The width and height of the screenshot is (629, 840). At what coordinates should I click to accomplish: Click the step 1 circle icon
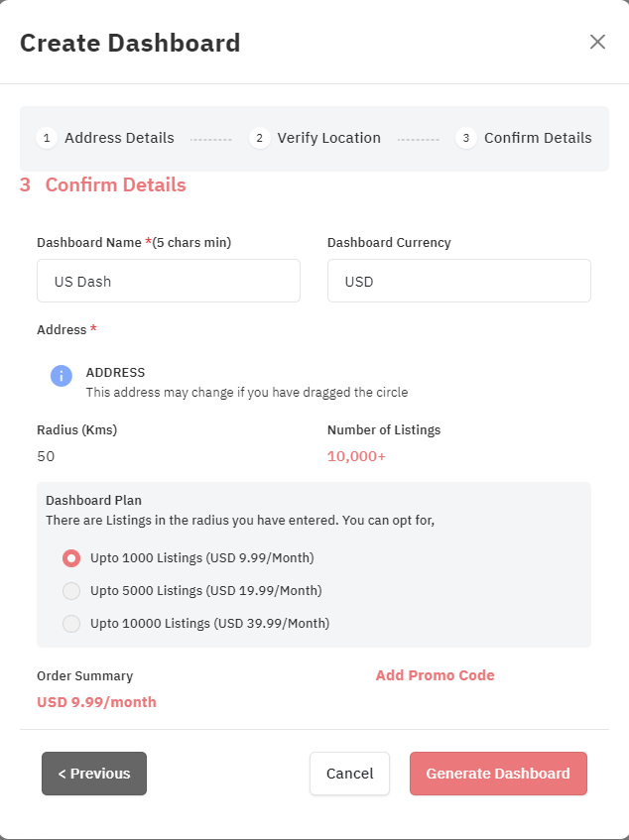(47, 138)
